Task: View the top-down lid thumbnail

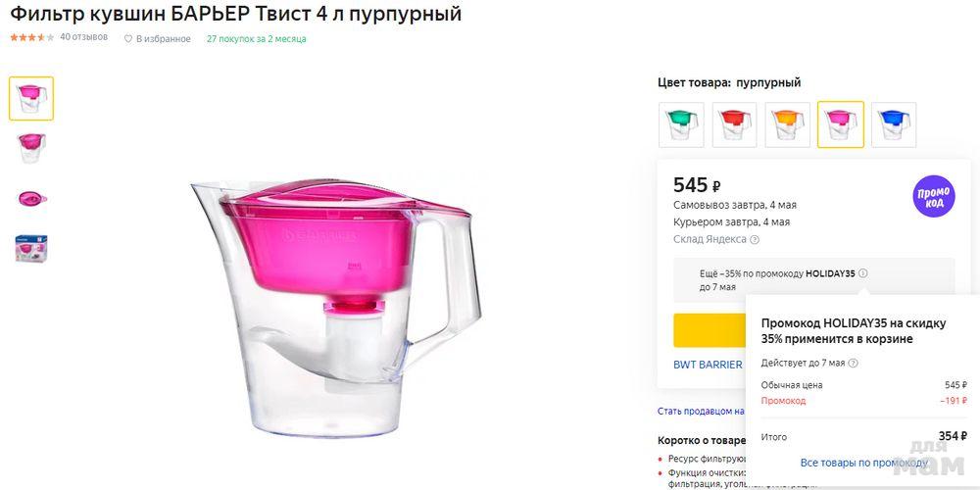Action: pos(31,198)
